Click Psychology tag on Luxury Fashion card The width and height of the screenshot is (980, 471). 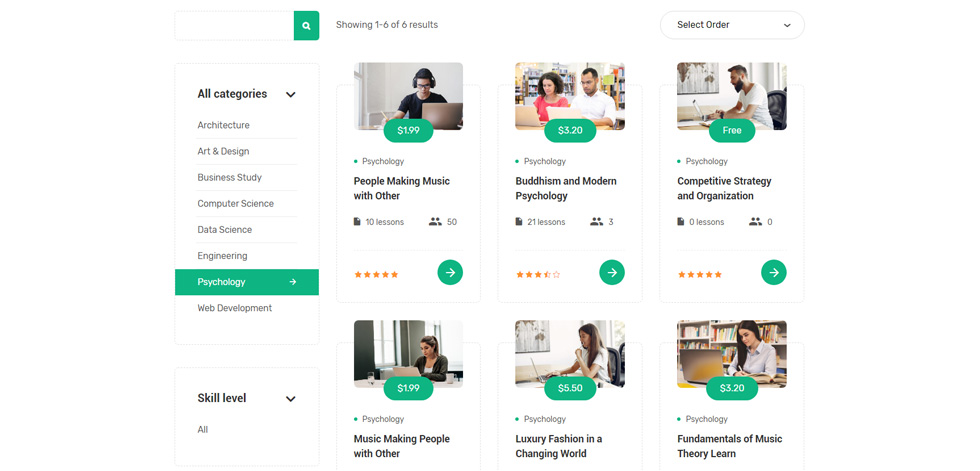point(545,419)
